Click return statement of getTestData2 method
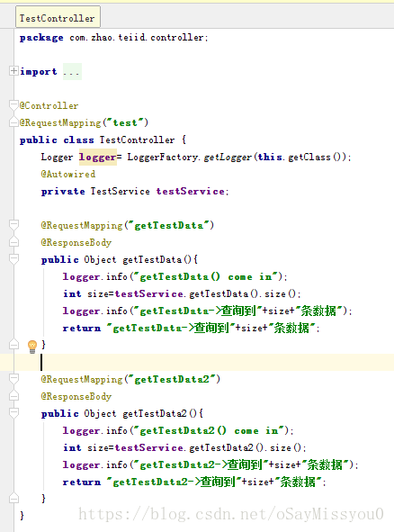Image resolution: width=394 pixels, height=532 pixels. pyautogui.click(x=194, y=482)
